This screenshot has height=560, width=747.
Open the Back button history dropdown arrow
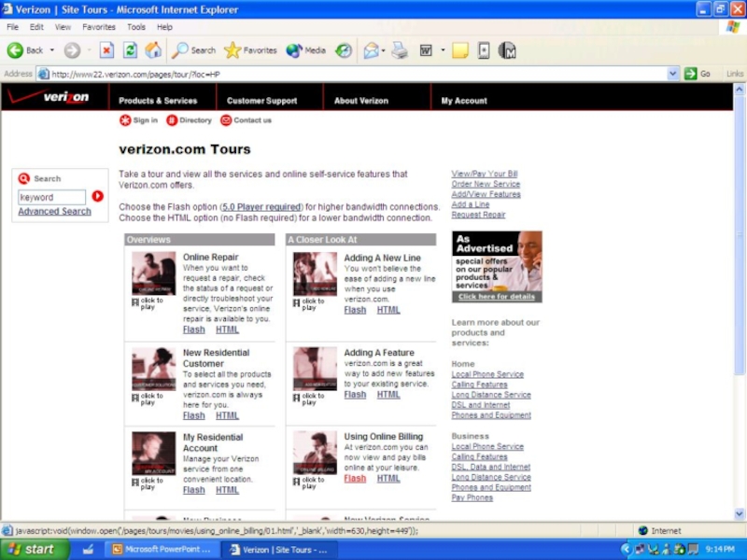pos(52,50)
